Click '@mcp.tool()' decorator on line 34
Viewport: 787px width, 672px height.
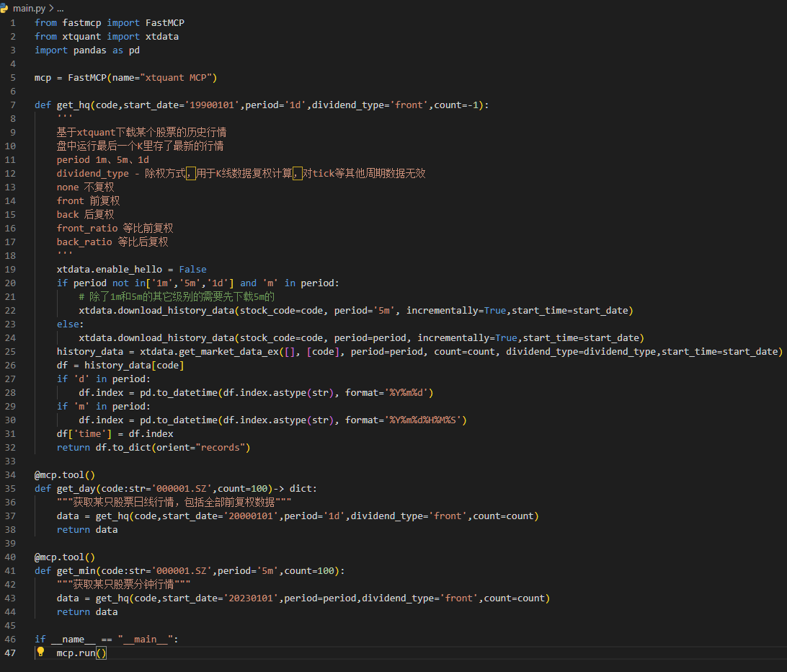65,474
